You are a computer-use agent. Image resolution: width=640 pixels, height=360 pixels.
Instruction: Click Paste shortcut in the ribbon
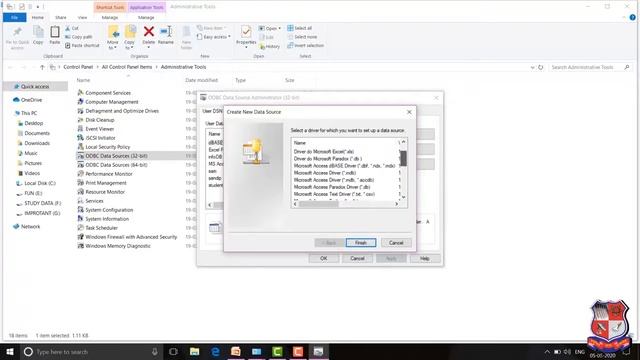82,45
